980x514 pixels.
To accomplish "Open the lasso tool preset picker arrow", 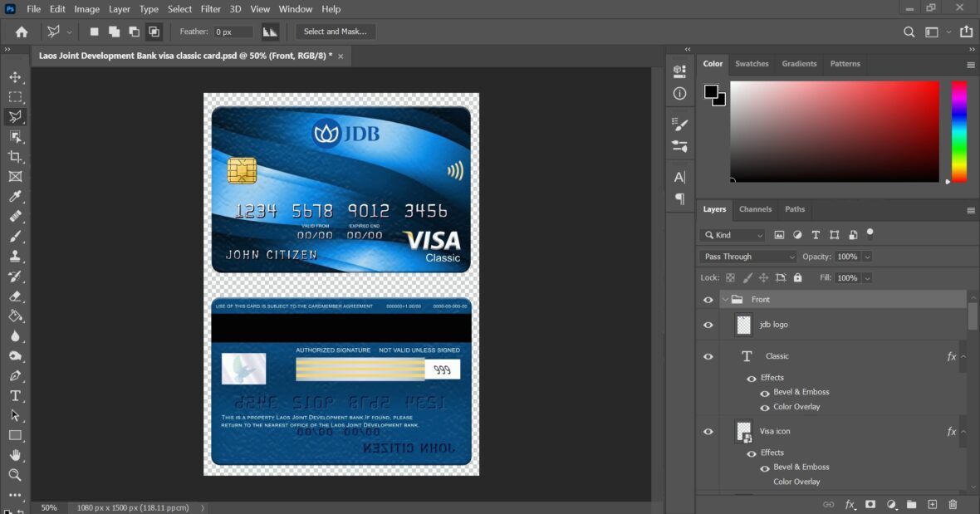I will point(70,32).
